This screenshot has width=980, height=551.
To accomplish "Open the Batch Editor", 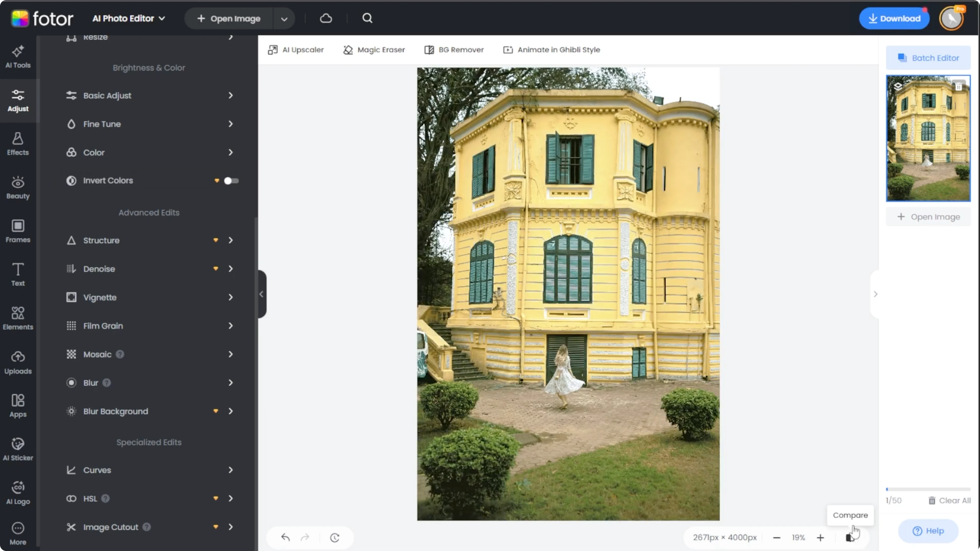I will point(928,58).
